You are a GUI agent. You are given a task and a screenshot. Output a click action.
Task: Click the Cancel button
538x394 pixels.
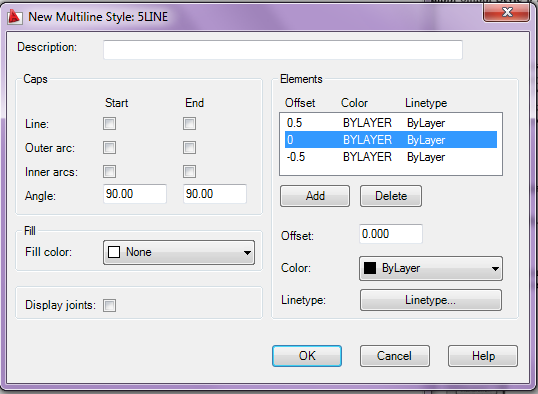(395, 356)
